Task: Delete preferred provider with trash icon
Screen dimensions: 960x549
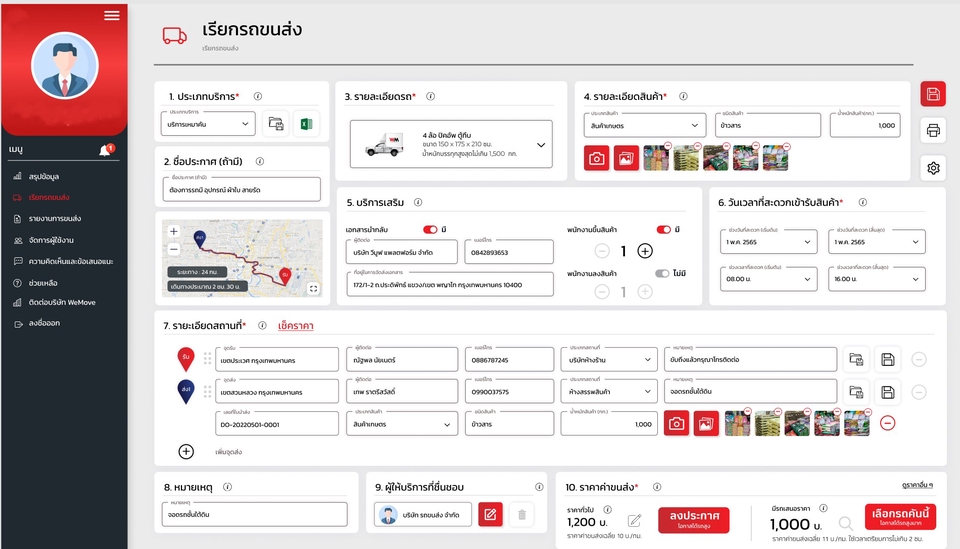Action: click(522, 515)
